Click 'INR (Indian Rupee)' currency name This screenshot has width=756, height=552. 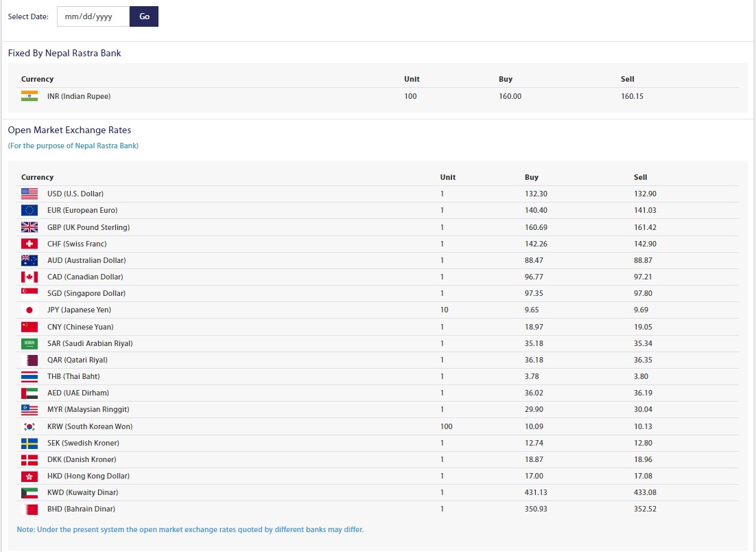[x=79, y=96]
